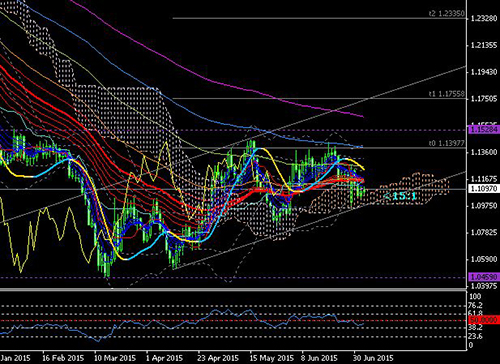Click the RSI 100 scale label
This screenshot has height=364, width=500.
pos(475,296)
